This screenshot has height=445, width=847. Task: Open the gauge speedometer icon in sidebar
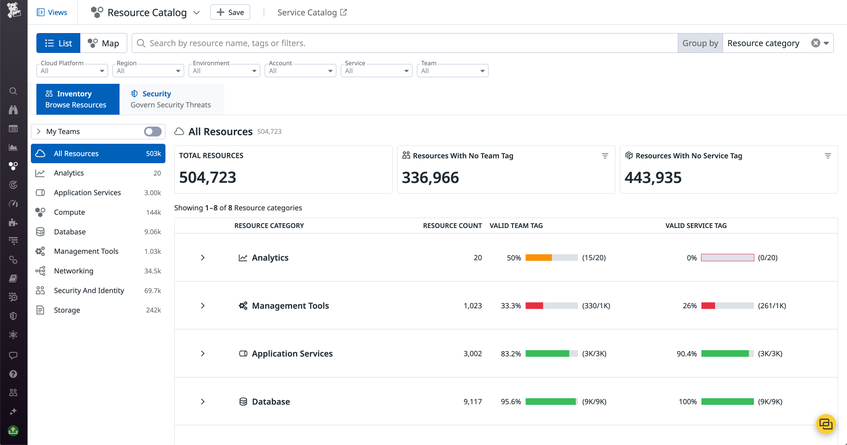pyautogui.click(x=13, y=204)
